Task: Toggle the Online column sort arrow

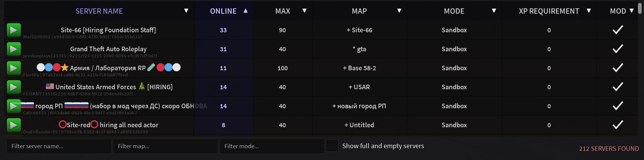Action: pyautogui.click(x=246, y=11)
